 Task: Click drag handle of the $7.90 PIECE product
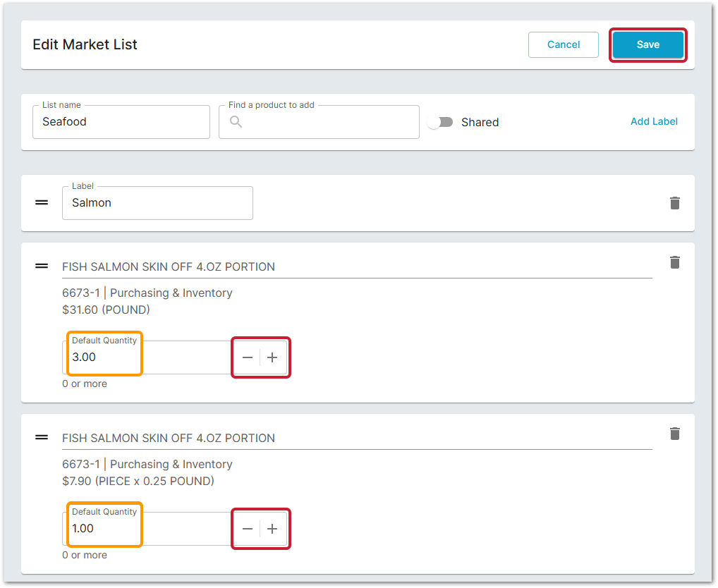[x=42, y=437]
